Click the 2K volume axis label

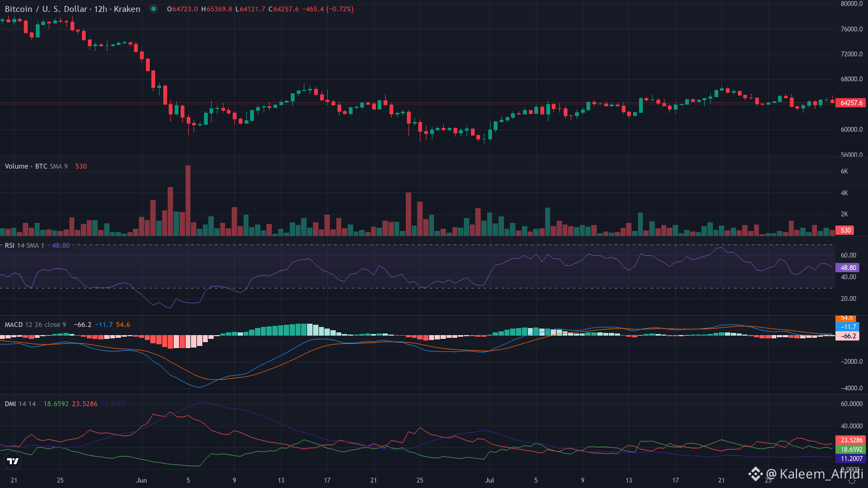(x=844, y=214)
